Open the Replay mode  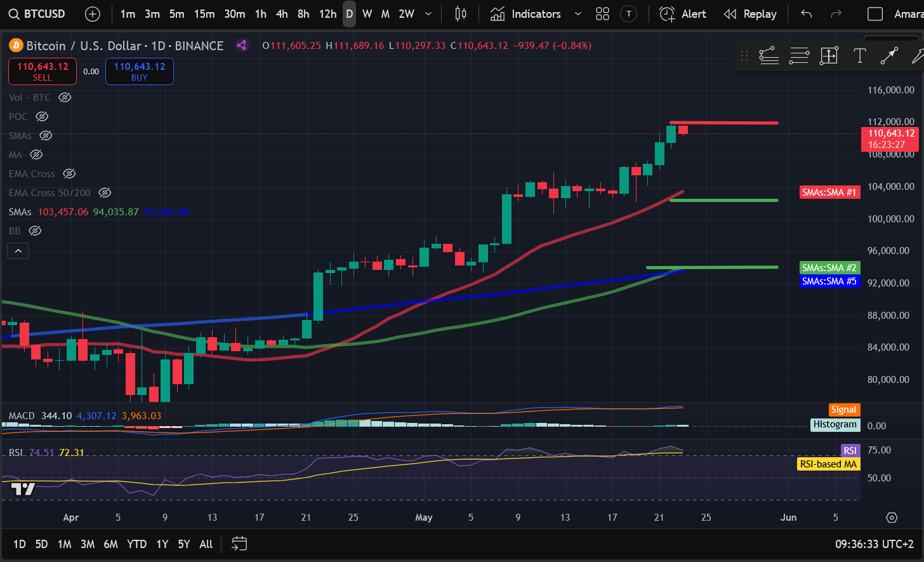pyautogui.click(x=751, y=14)
